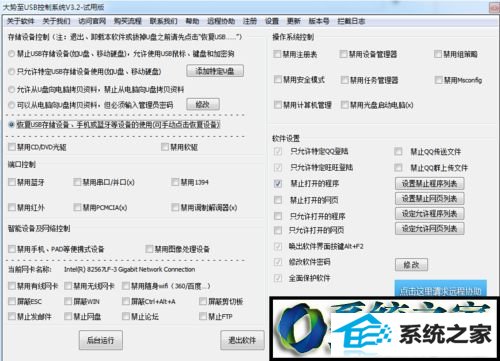Click the 设置禁止程序列表 button
The width and height of the screenshot is (500, 361).
pyautogui.click(x=429, y=183)
